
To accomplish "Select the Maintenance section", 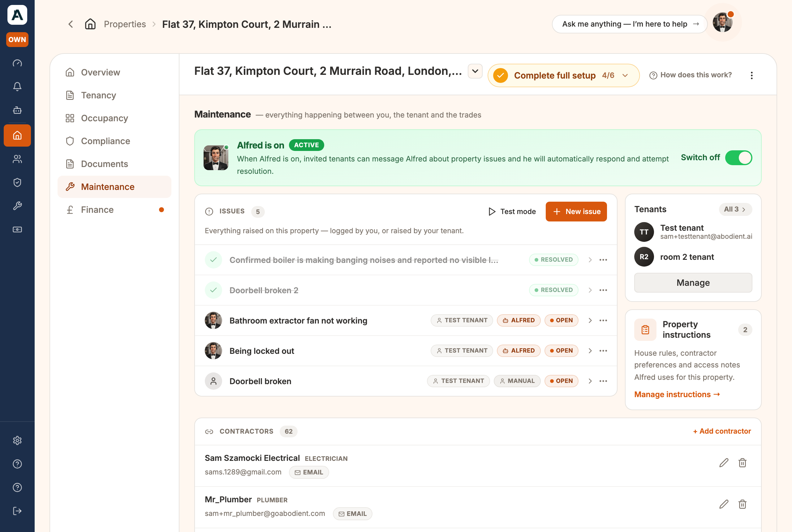I will tap(114, 187).
